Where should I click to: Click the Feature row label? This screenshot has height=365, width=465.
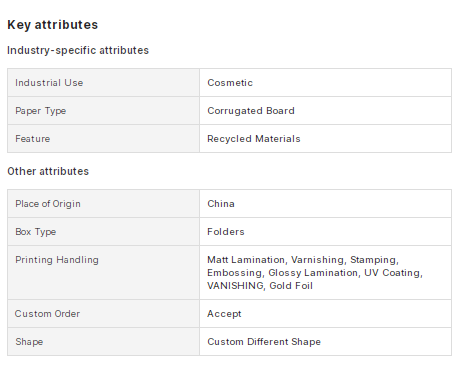click(x=33, y=139)
